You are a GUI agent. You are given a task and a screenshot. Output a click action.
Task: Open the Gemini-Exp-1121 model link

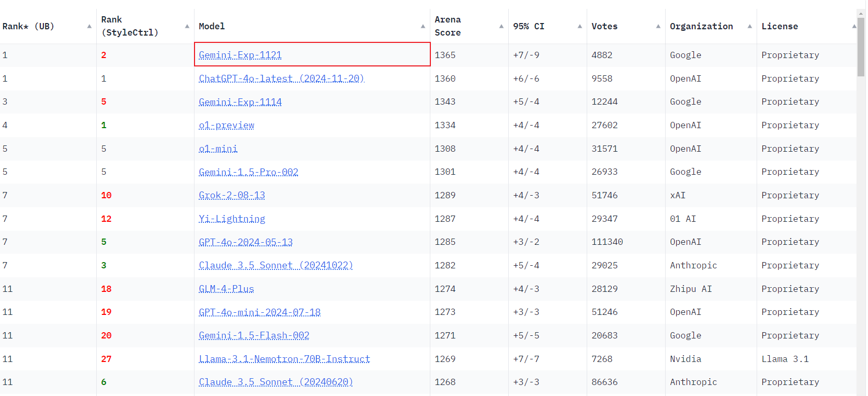tap(240, 55)
